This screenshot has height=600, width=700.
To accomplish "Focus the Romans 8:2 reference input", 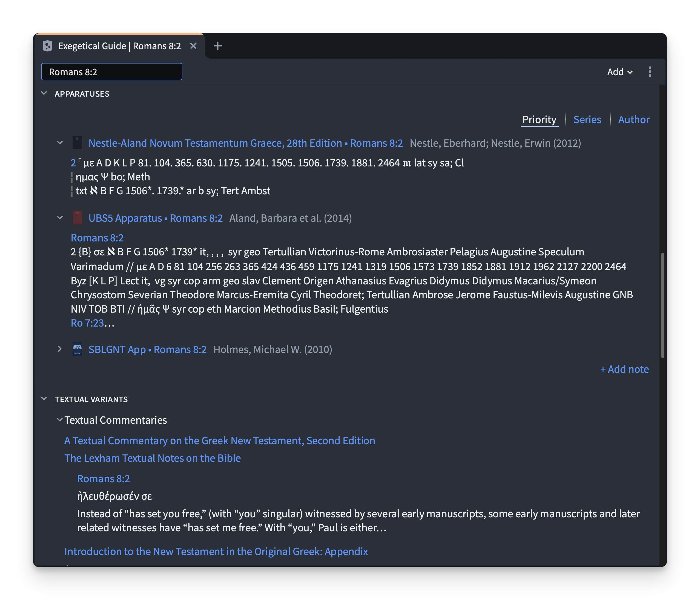I will (x=111, y=72).
